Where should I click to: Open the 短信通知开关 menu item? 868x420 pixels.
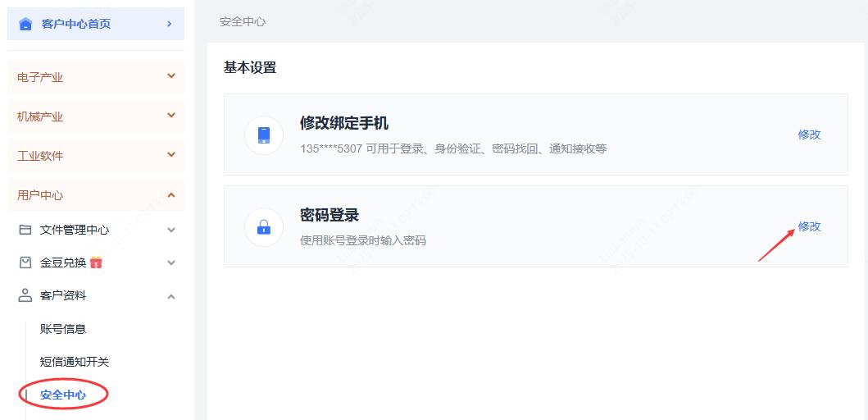(75, 362)
